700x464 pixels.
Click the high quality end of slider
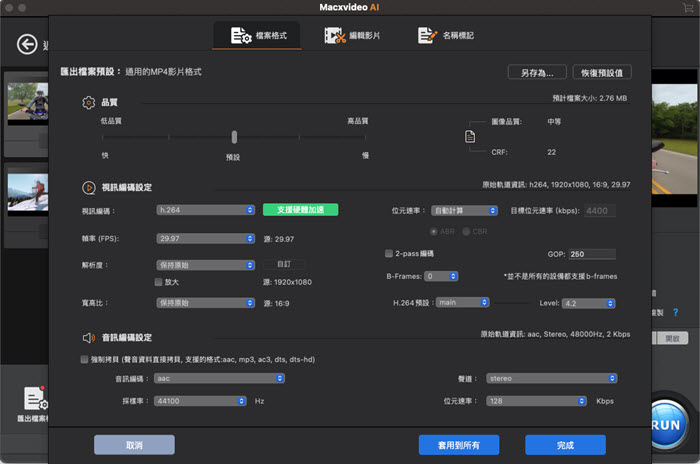(365, 137)
